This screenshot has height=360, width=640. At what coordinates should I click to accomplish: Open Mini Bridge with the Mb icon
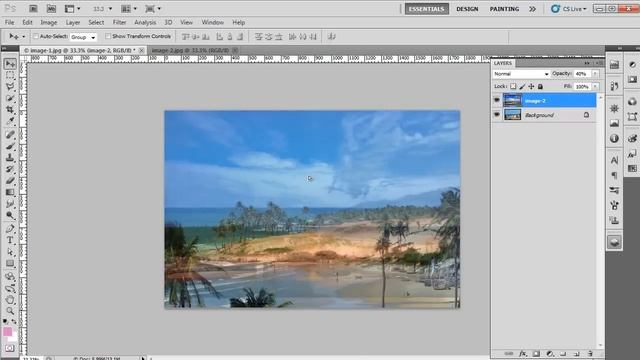(51, 9)
